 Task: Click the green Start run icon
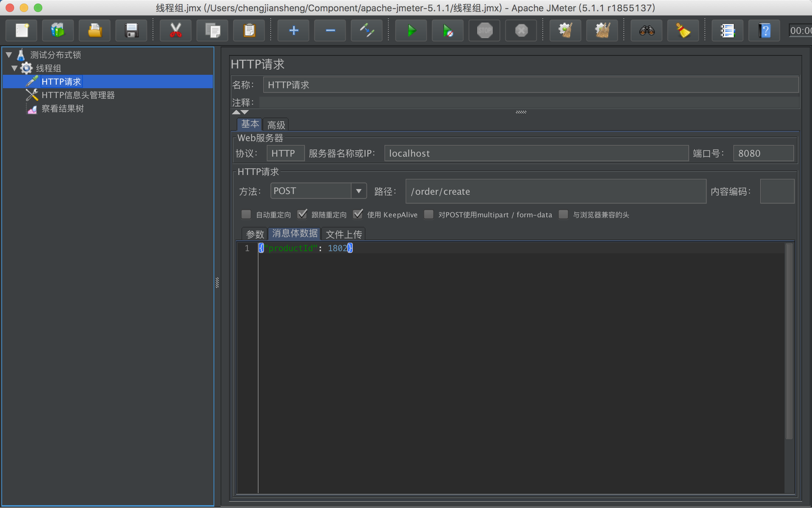pos(411,31)
